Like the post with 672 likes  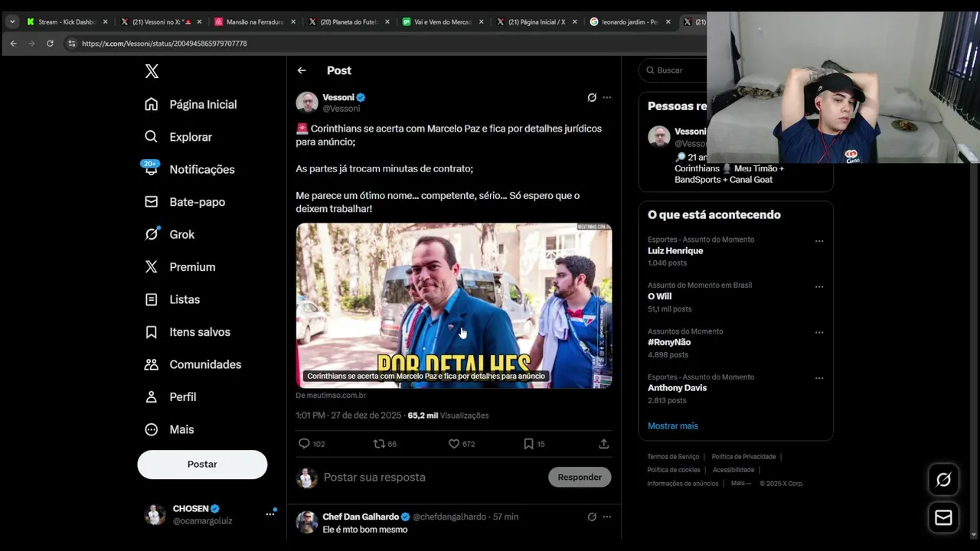click(x=453, y=444)
